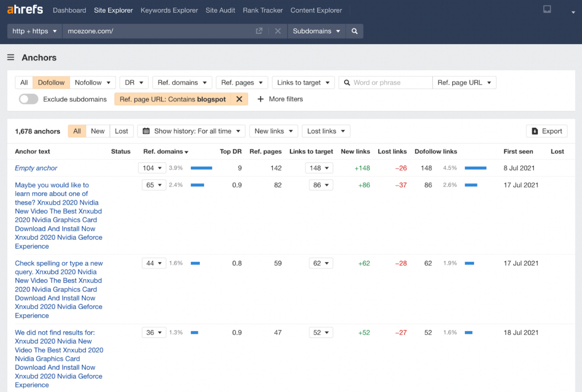This screenshot has height=392, width=582.
Task: Click the blue ref. domains percentage bar
Action: coord(201,168)
